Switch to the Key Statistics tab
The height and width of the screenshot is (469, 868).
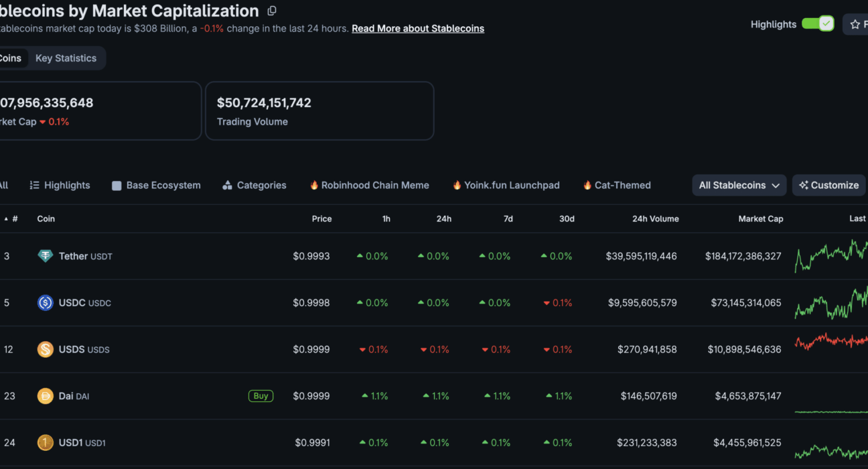[x=66, y=58]
